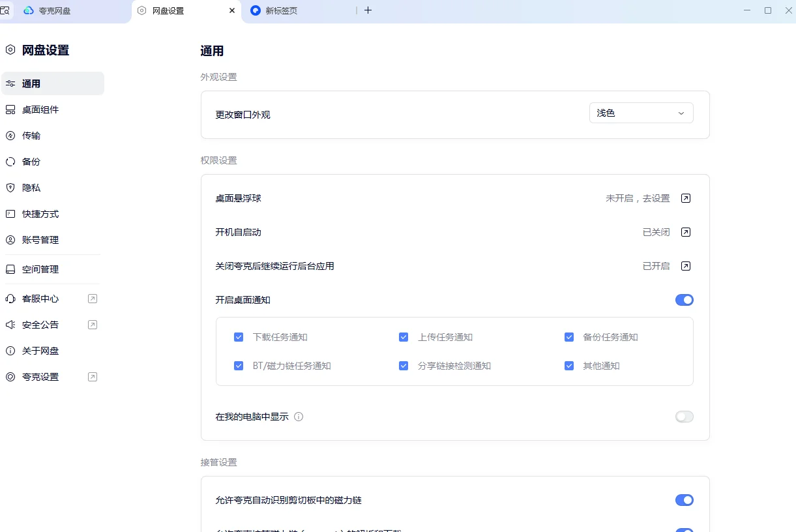This screenshot has height=532, width=796.
Task: Open 快捷方式 settings section
Action: pyautogui.click(x=52, y=214)
